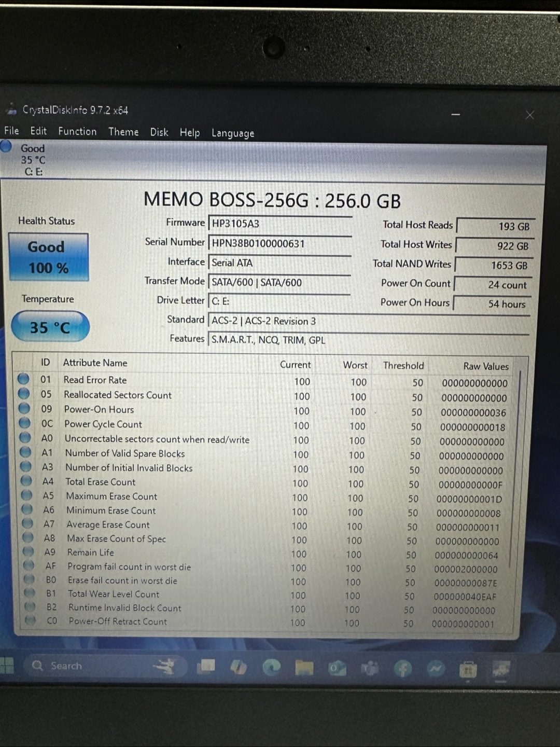Click the 35 °C temperature button
560x747 pixels.
click(50, 327)
